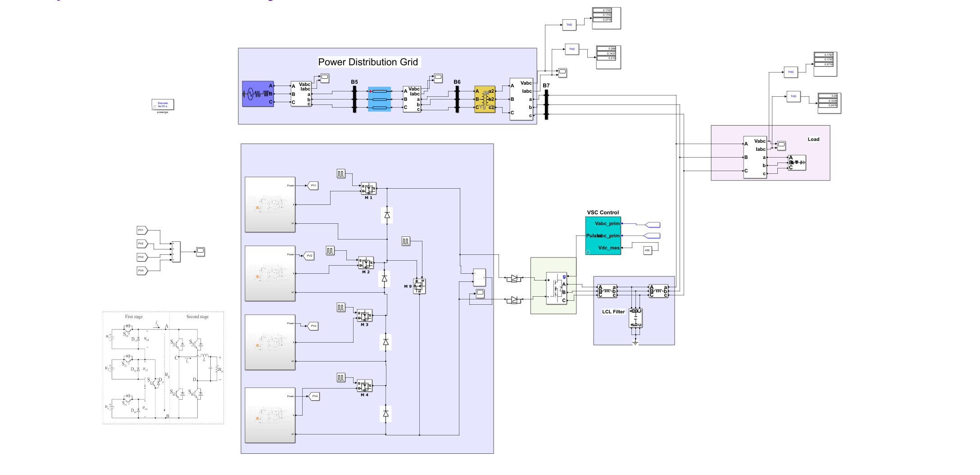Screen dimensions: 980x475
Task: Select the yellow Yg transformer block
Action: tap(485, 99)
